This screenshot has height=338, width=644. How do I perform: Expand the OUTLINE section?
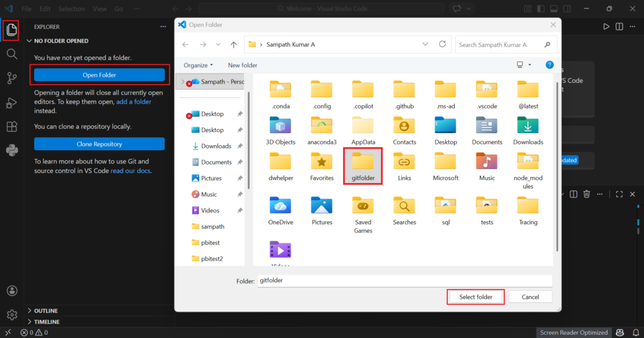(x=46, y=311)
